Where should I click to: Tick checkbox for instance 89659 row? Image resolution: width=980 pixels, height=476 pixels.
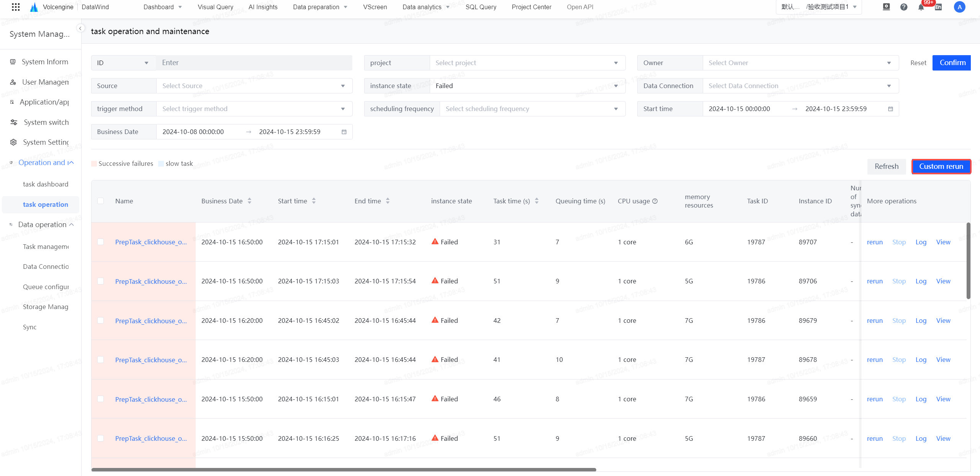point(100,399)
